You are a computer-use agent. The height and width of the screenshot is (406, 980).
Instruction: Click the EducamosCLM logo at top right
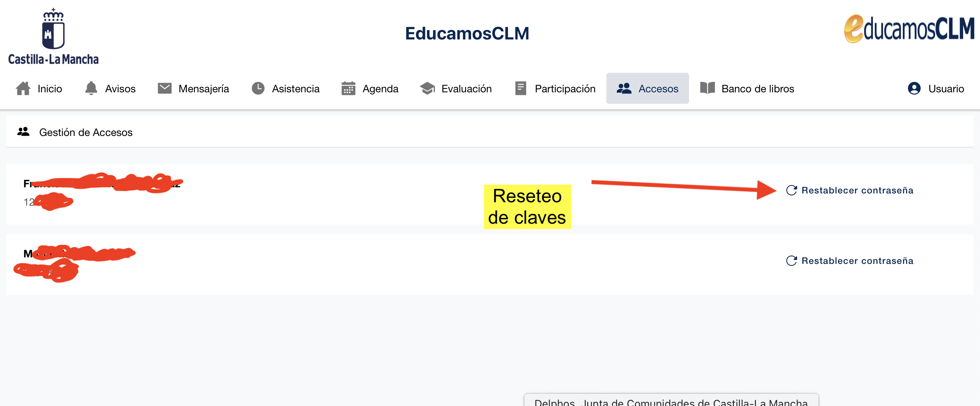909,29
